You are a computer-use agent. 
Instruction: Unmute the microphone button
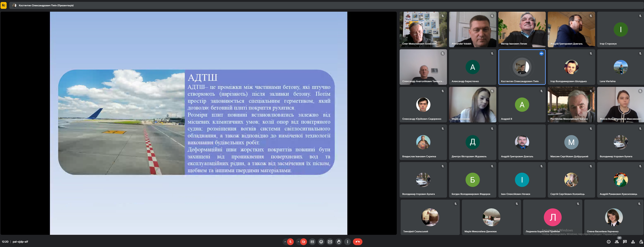point(290,242)
